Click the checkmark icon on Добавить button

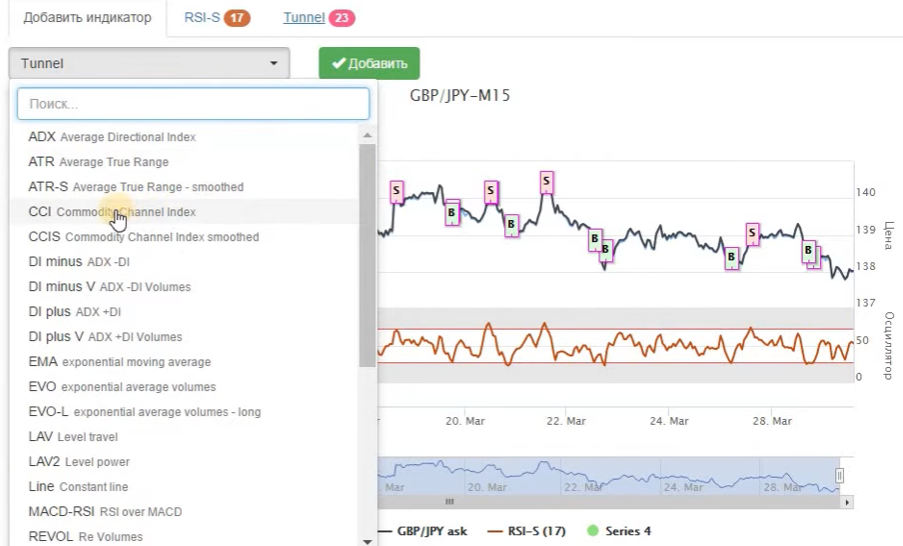339,63
